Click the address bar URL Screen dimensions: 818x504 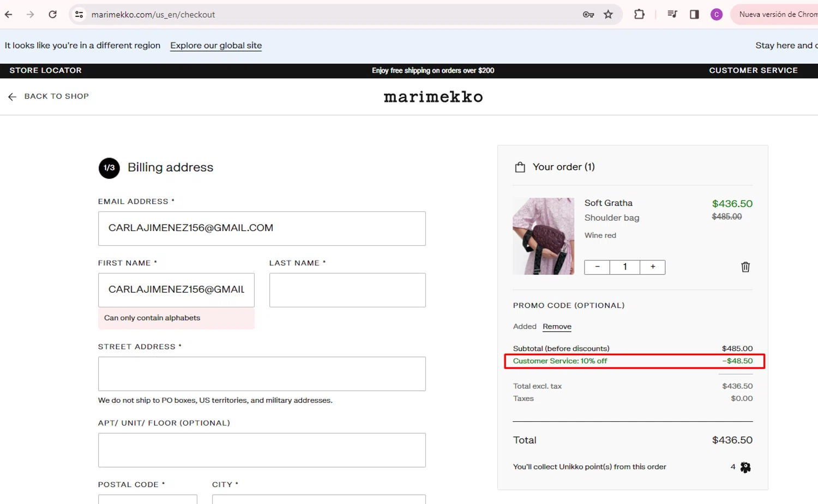(x=153, y=15)
